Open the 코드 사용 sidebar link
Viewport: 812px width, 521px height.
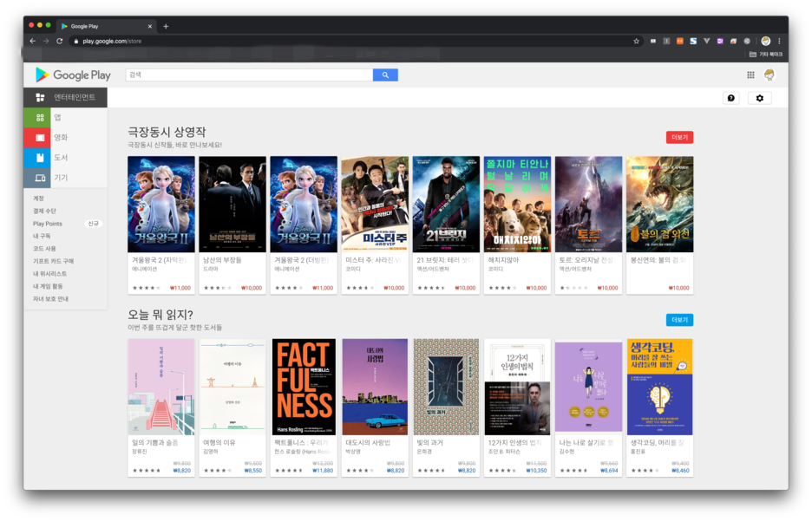(x=44, y=249)
